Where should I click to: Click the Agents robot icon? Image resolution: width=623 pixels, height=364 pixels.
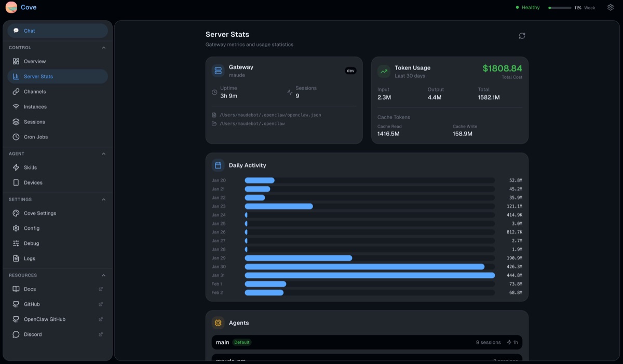(x=218, y=323)
